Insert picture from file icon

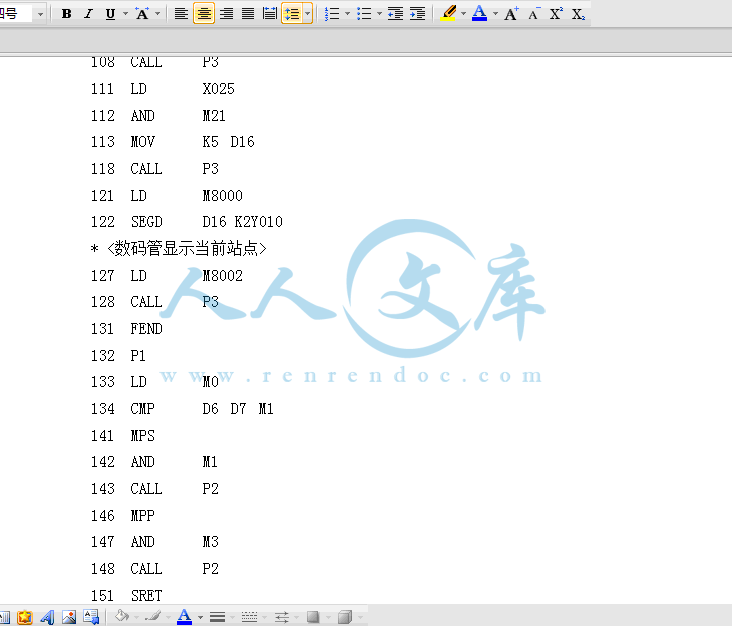coord(69,617)
